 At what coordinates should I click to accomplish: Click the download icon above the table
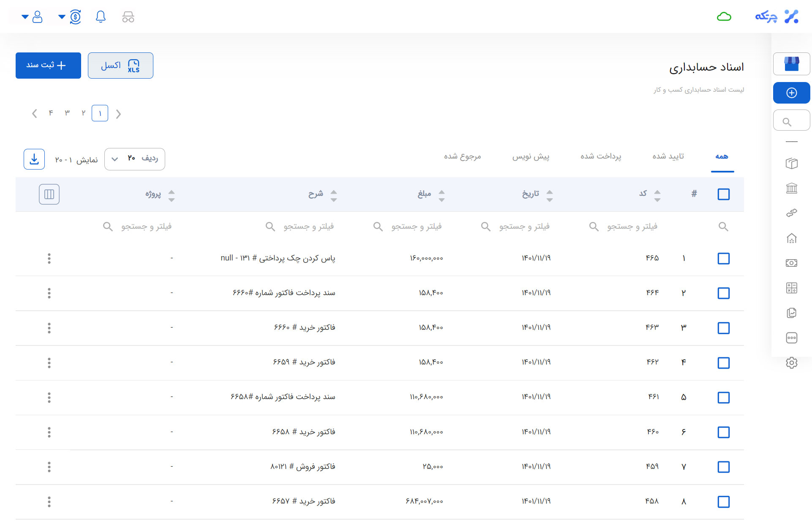(x=34, y=159)
